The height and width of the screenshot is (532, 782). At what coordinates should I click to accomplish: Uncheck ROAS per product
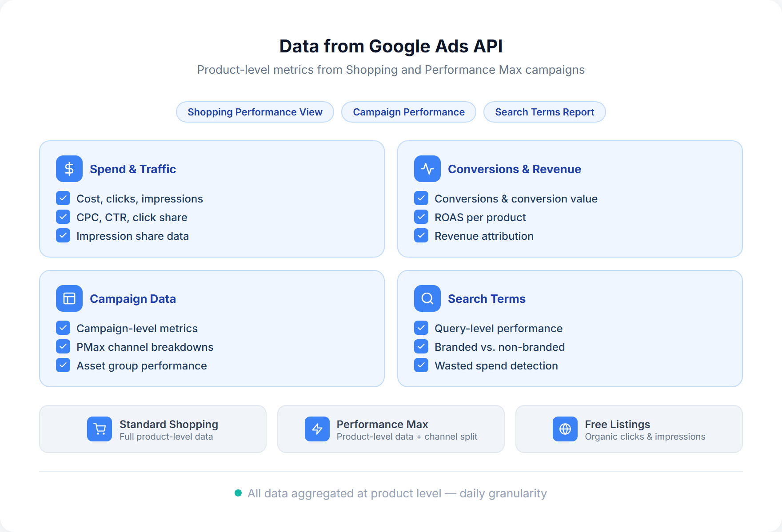pos(421,217)
